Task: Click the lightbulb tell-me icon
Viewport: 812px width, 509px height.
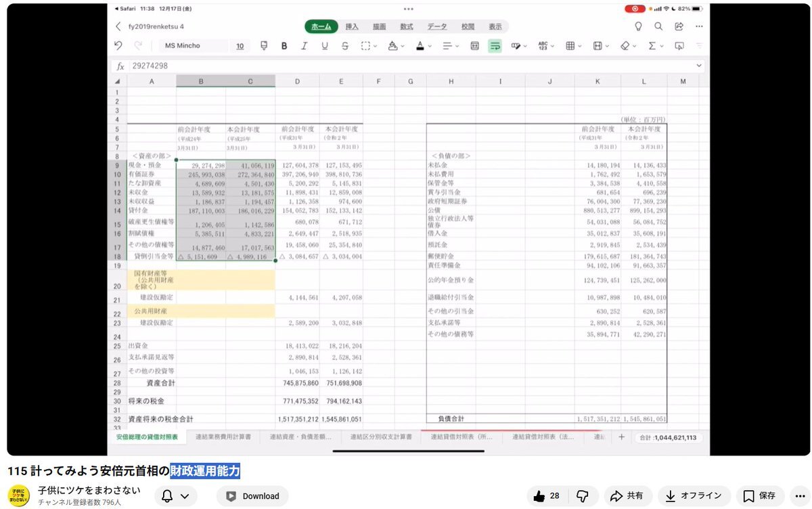Action: 637,26
